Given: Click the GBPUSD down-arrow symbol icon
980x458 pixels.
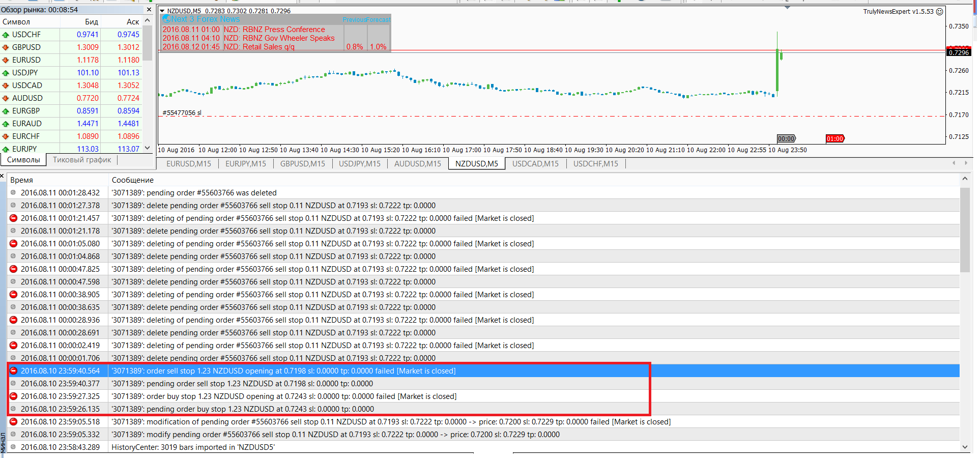Looking at the screenshot, I should click(x=6, y=47).
